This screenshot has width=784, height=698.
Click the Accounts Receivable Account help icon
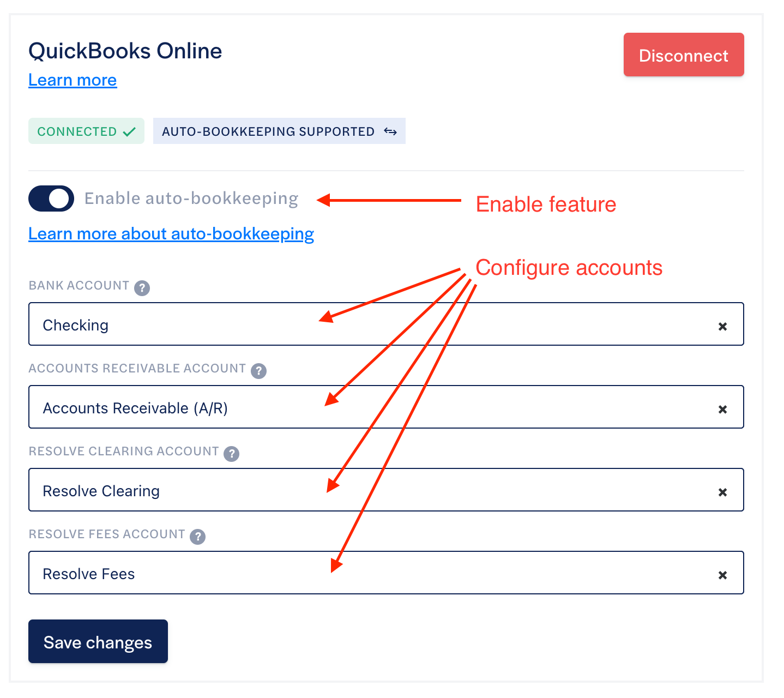click(x=258, y=371)
